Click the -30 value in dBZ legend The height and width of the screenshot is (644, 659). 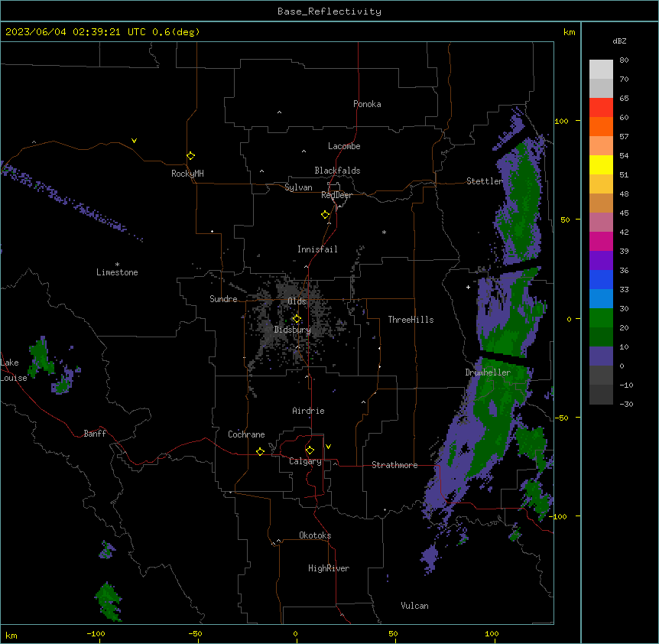click(x=626, y=404)
